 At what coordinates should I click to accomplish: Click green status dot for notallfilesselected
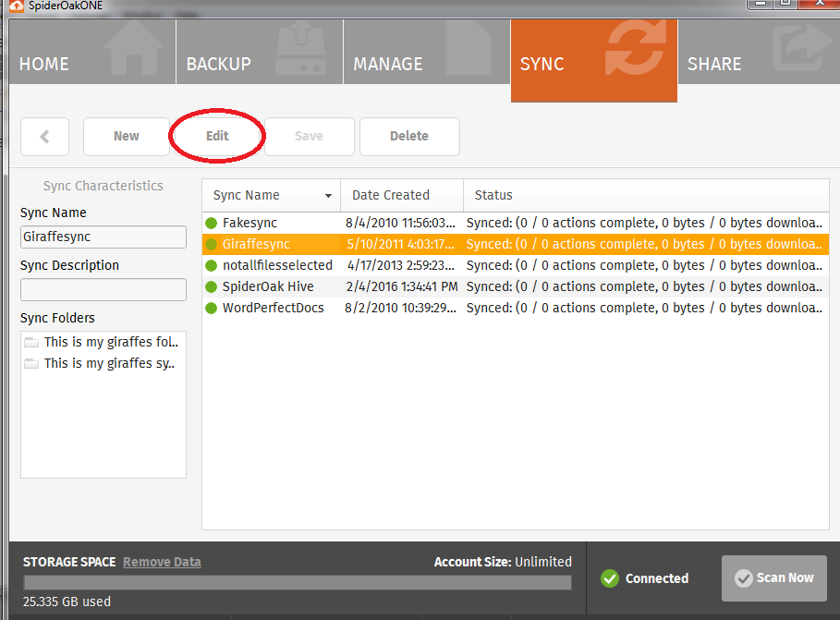click(211, 265)
